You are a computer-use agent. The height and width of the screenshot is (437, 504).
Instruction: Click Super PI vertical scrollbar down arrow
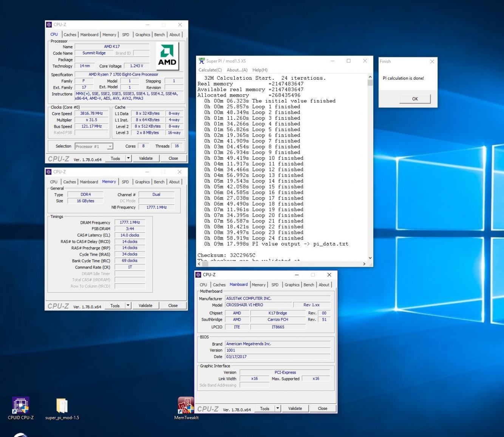pos(370,258)
